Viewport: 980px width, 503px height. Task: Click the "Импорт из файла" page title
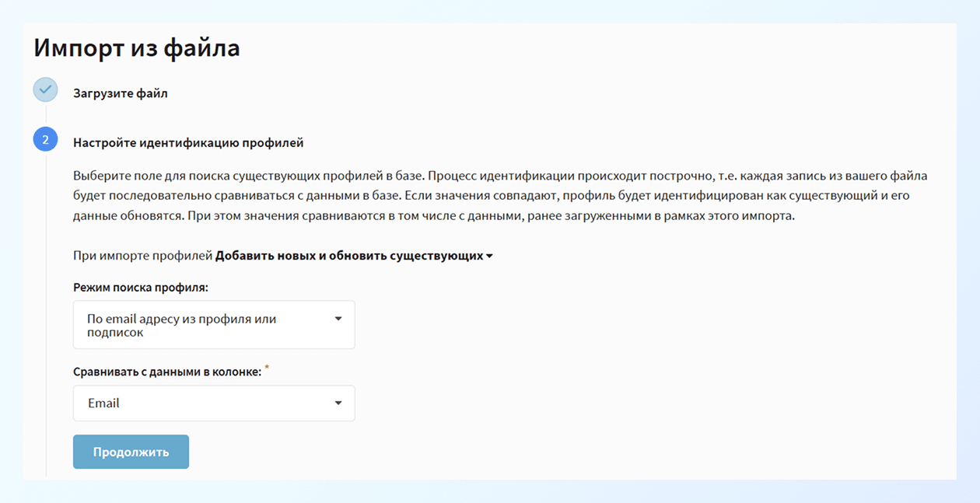137,47
